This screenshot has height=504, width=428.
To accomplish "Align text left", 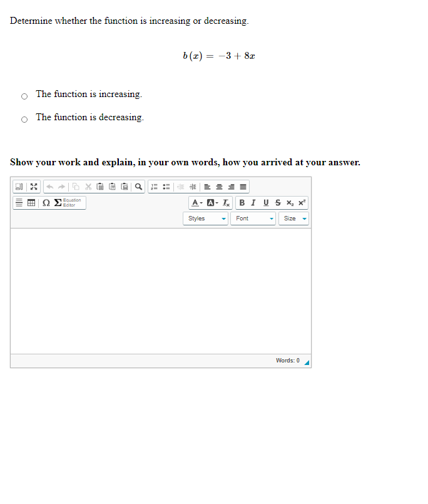I will coord(207,187).
